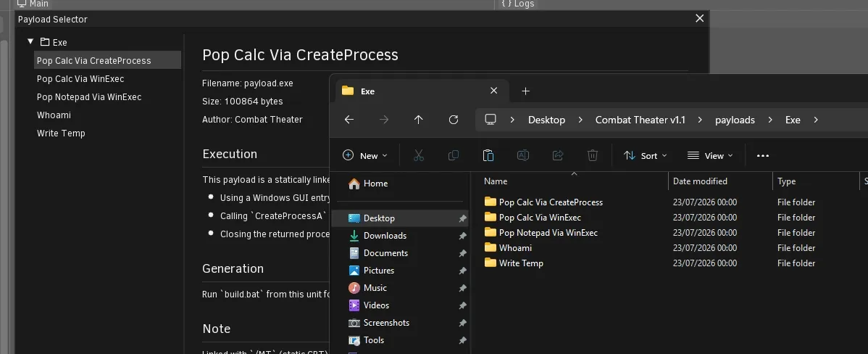Screen dimensions: 868x354
Task: Unpin Pictures using its pin icon
Action: tap(462, 271)
